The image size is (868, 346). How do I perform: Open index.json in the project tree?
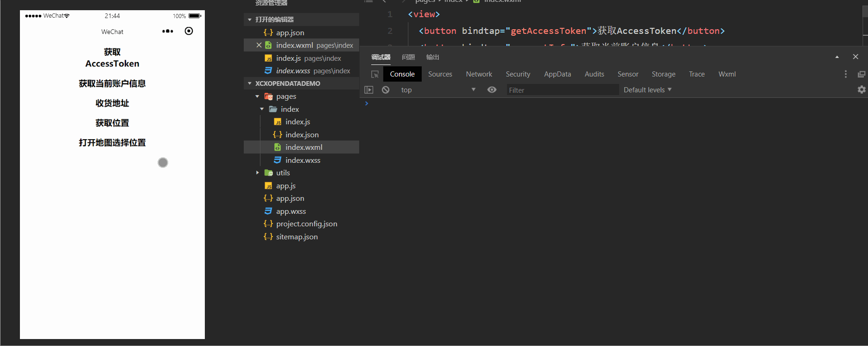tap(302, 135)
